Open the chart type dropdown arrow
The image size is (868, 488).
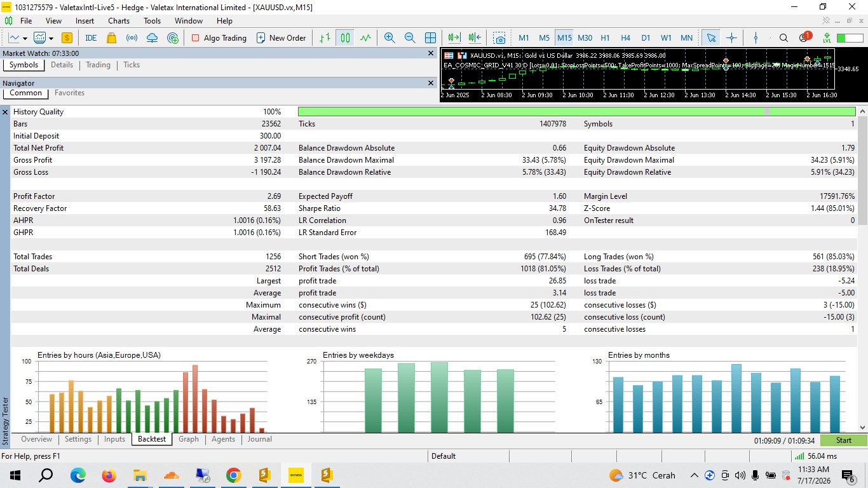click(25, 38)
